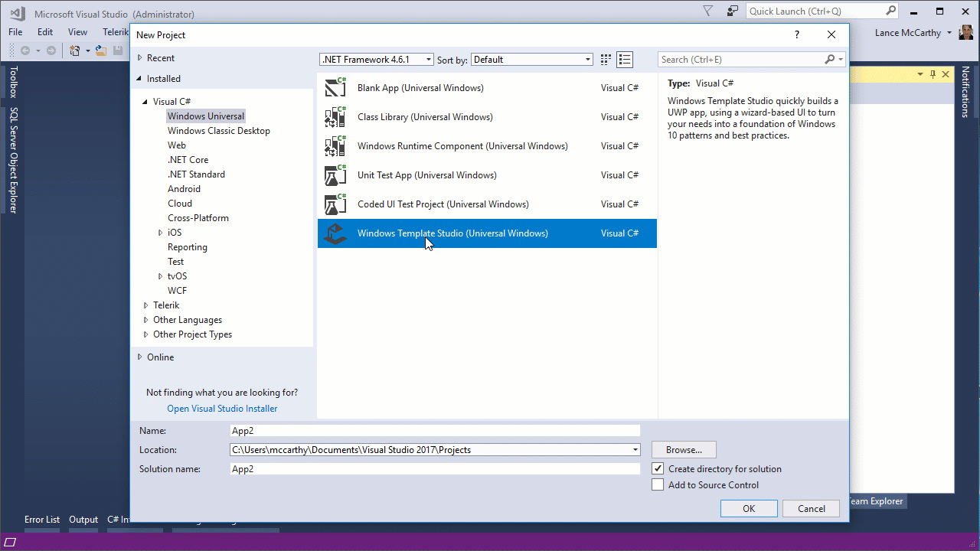Click the Cancel button
980x551 pixels.
[812, 508]
